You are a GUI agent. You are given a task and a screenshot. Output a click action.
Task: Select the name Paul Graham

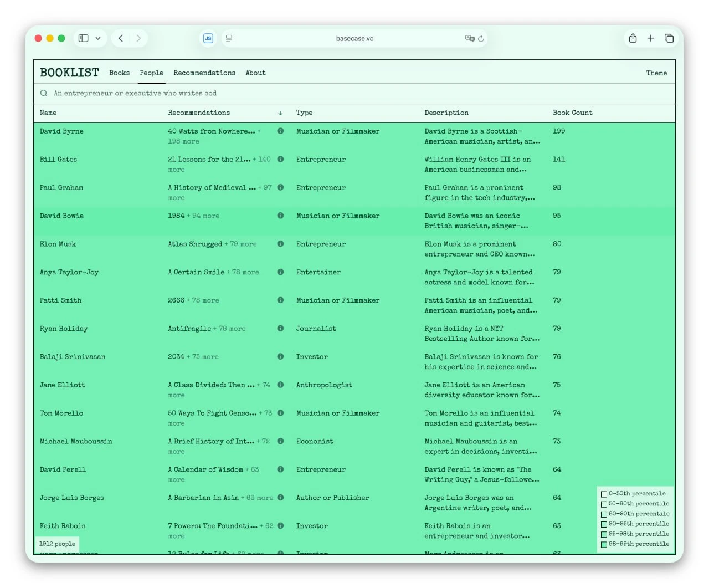(x=61, y=188)
